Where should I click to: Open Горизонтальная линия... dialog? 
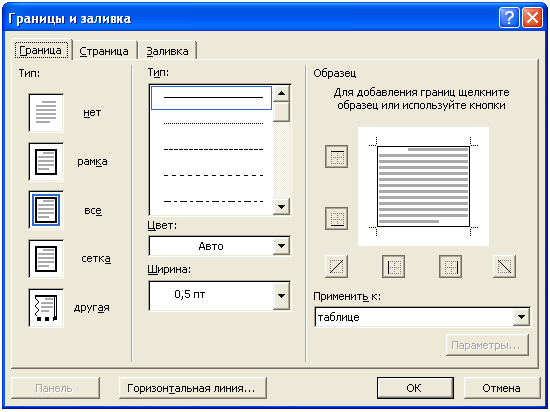click(x=193, y=388)
